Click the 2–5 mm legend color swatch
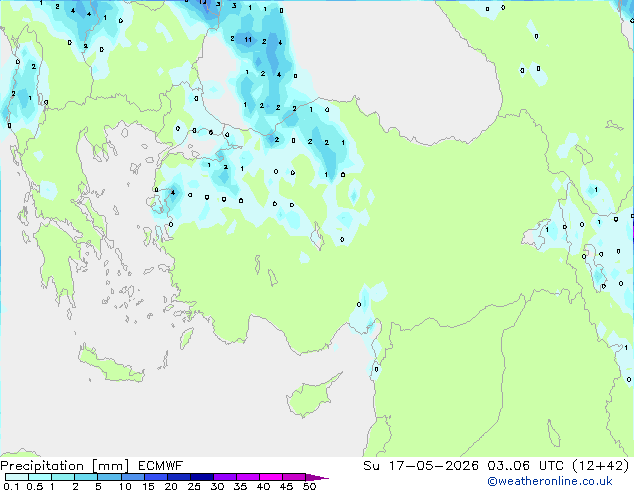The height and width of the screenshot is (490, 634). pyautogui.click(x=86, y=477)
